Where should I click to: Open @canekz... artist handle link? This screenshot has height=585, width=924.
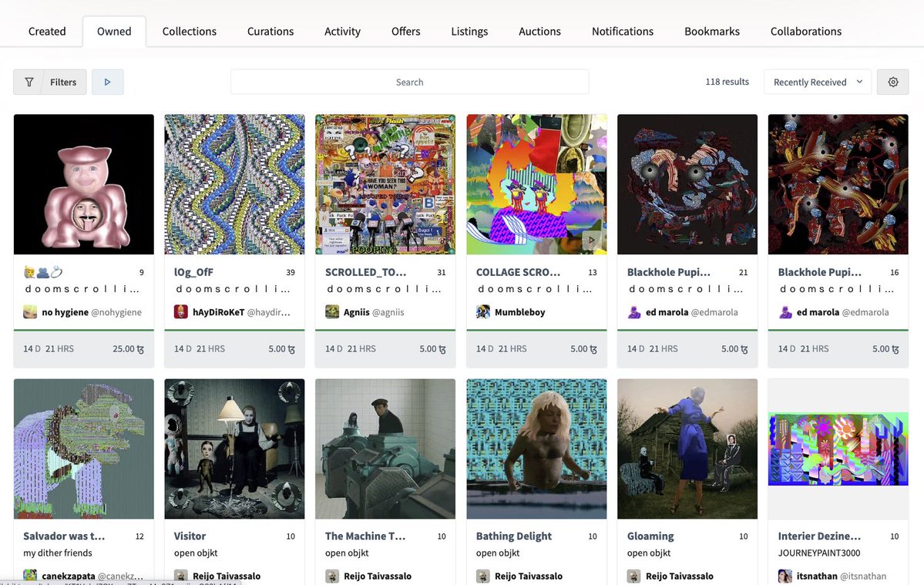[x=120, y=577]
